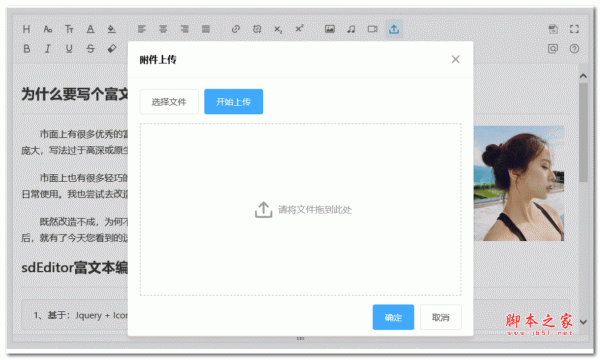This screenshot has height=360, width=600.
Task: Click the file drop zone area
Action: pos(300,209)
